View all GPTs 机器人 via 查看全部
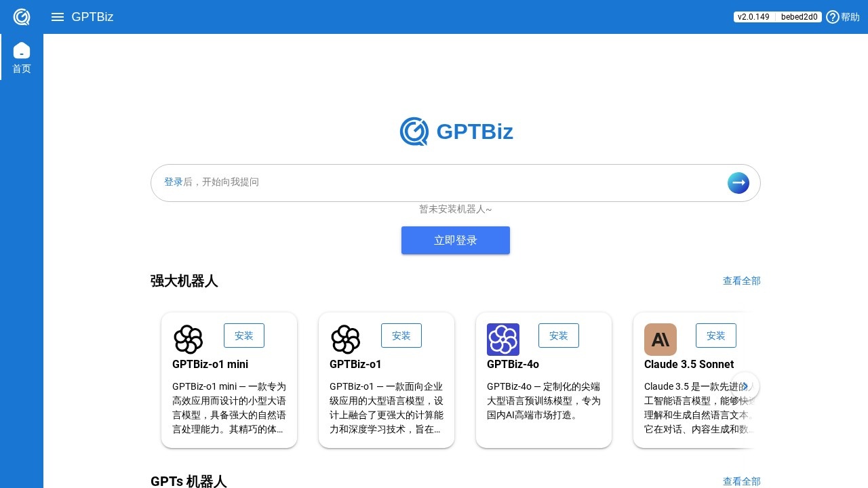 [741, 481]
